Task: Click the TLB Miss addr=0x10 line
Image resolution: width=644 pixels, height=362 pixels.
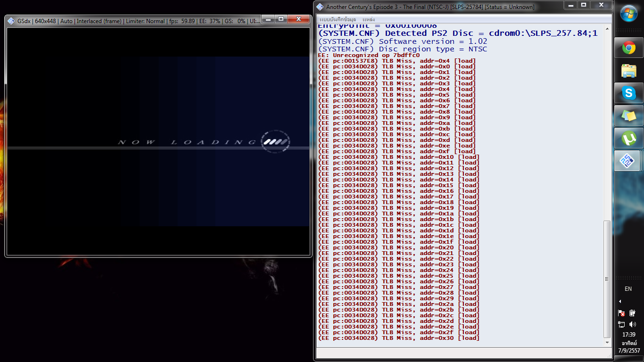Action: [x=399, y=157]
